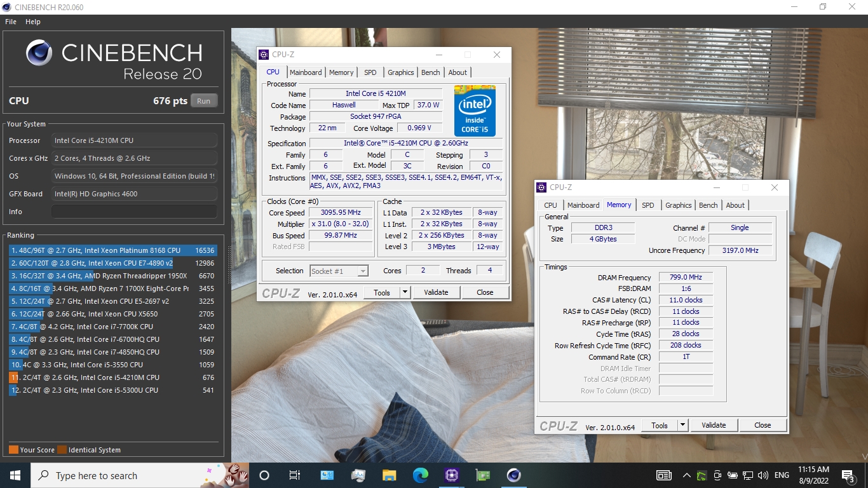868x488 pixels.
Task: Show hidden system tray icons
Action: (x=686, y=475)
